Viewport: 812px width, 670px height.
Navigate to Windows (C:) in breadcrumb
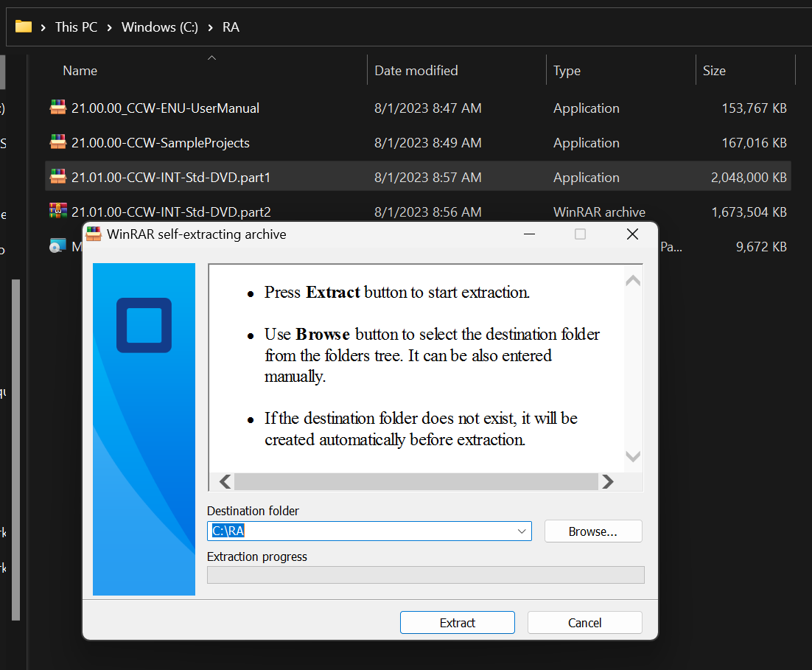(159, 27)
